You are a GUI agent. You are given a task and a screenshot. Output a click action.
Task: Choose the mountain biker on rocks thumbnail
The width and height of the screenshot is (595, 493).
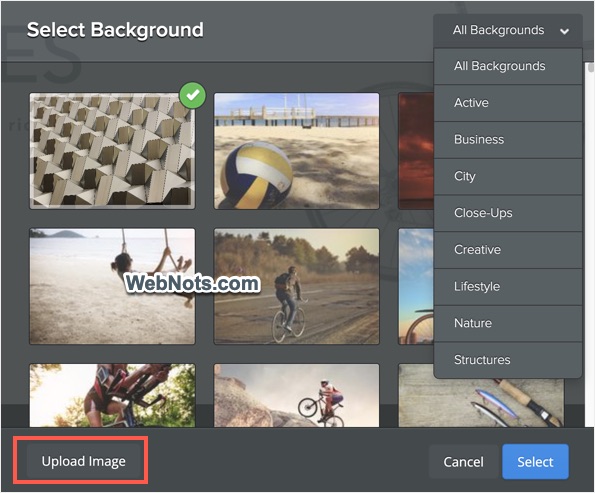tap(296, 395)
